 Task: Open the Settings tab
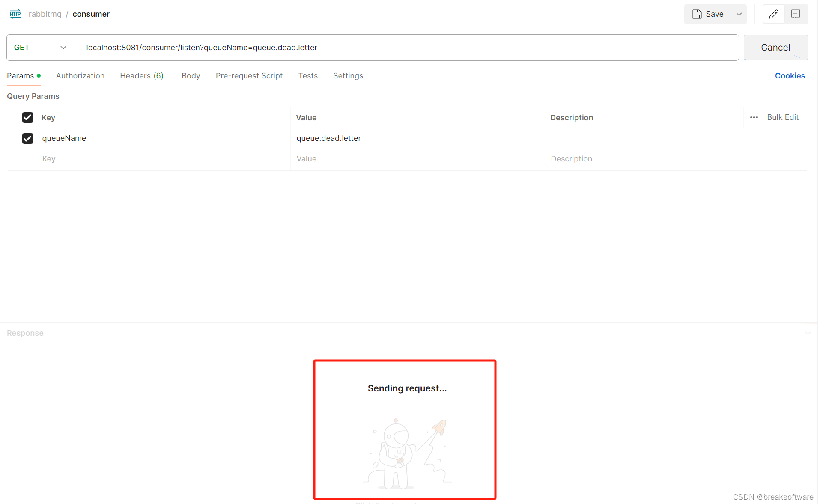tap(348, 76)
